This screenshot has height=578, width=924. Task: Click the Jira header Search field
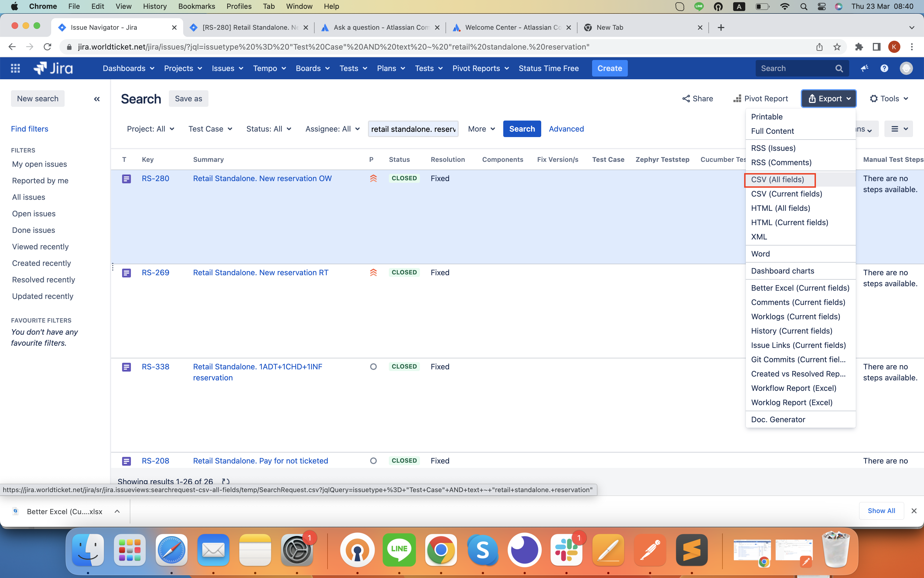802,69
